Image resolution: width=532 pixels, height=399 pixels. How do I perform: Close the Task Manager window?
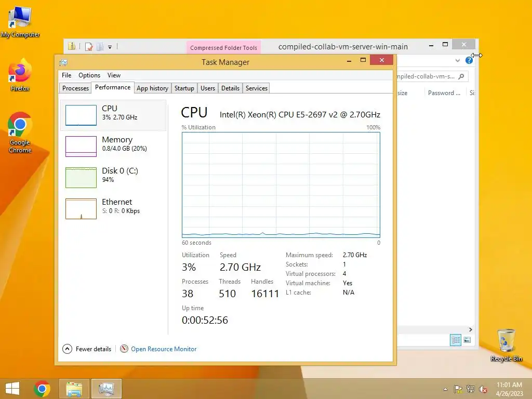(x=382, y=60)
